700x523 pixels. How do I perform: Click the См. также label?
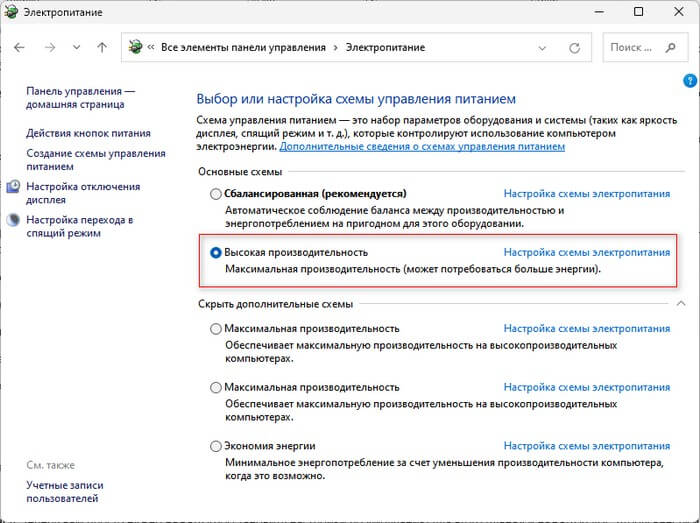coord(50,465)
